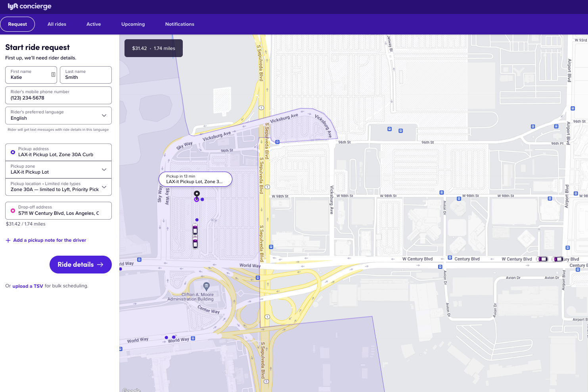The image size is (588, 392).
Task: Edit rider's mobile phone number field
Action: coord(58,95)
